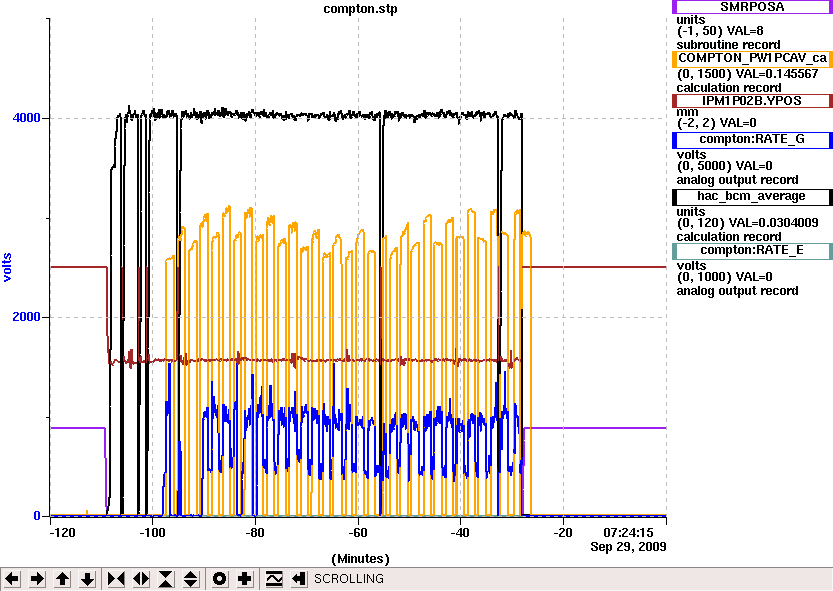833x591 pixels.
Task: Click the 'volts' units label under compton:RATE_G
Action: (x=691, y=155)
